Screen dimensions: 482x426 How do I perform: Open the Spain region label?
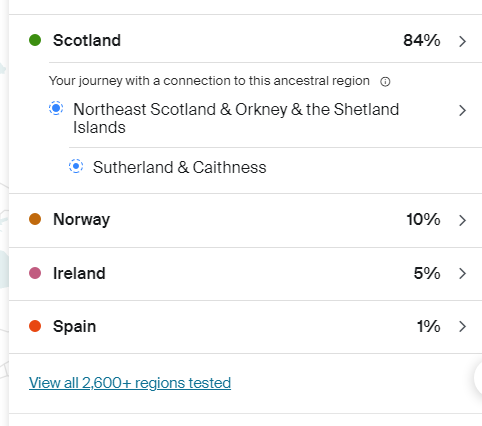click(x=74, y=326)
